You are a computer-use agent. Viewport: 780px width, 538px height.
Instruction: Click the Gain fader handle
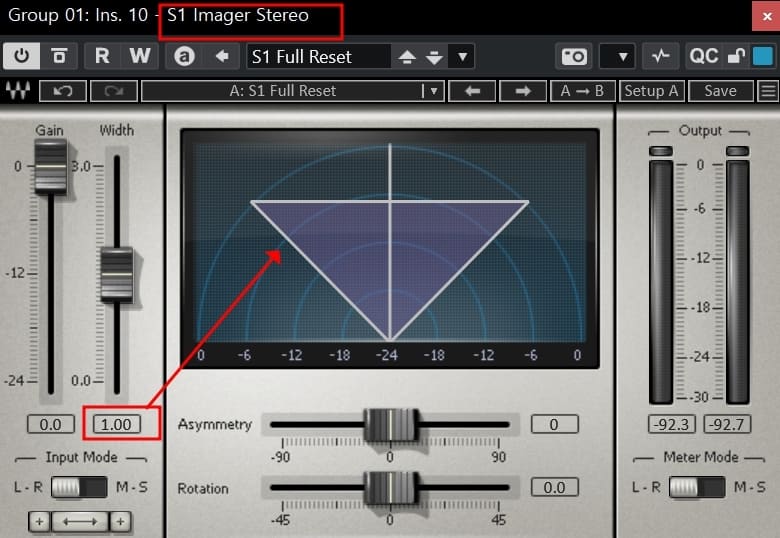[x=50, y=166]
